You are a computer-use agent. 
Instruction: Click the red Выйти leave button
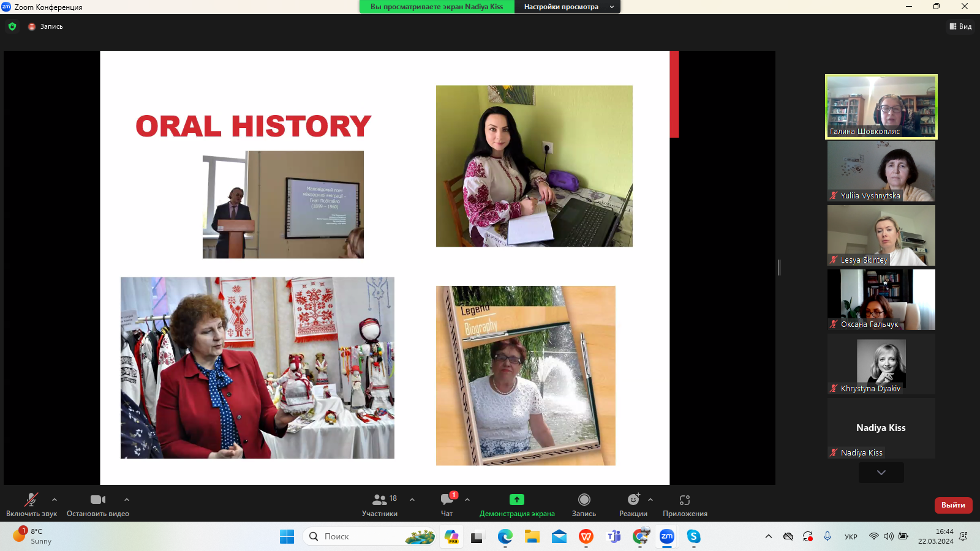953,505
